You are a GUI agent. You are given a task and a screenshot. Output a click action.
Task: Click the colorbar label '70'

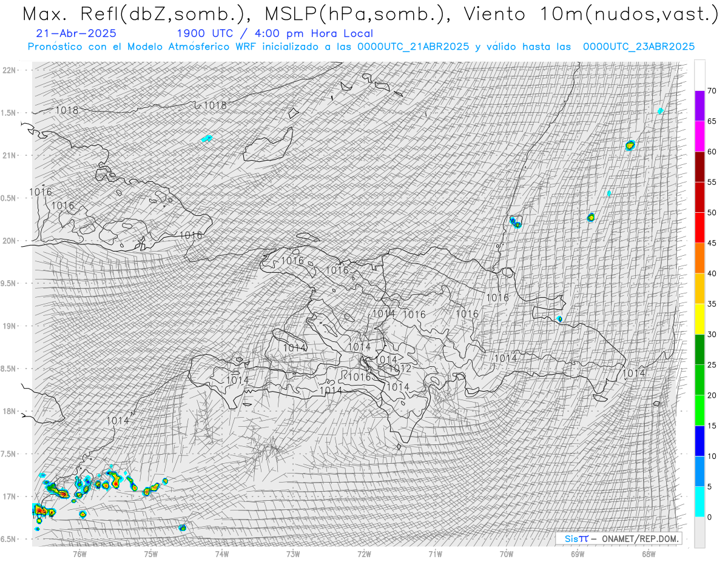click(x=712, y=91)
